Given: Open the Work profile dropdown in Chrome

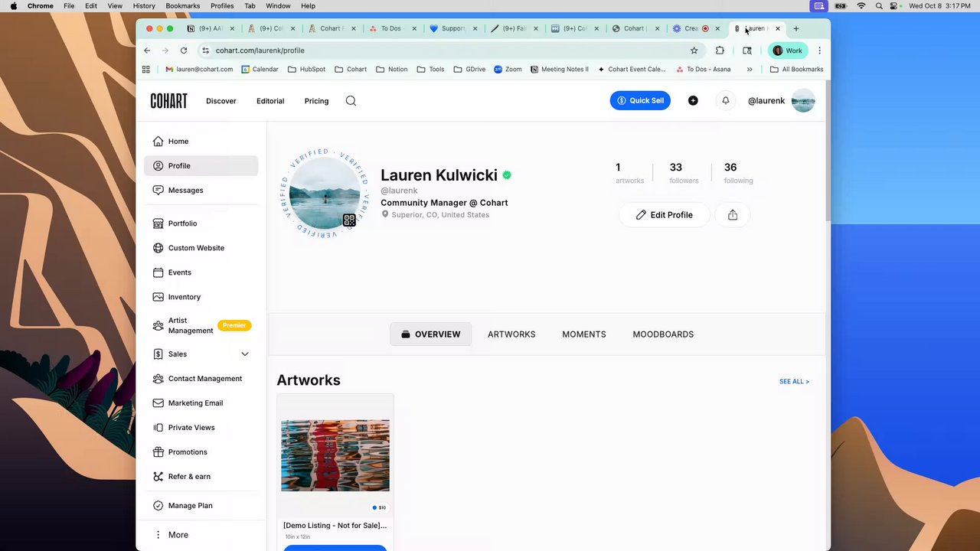Looking at the screenshot, I should pyautogui.click(x=788, y=51).
